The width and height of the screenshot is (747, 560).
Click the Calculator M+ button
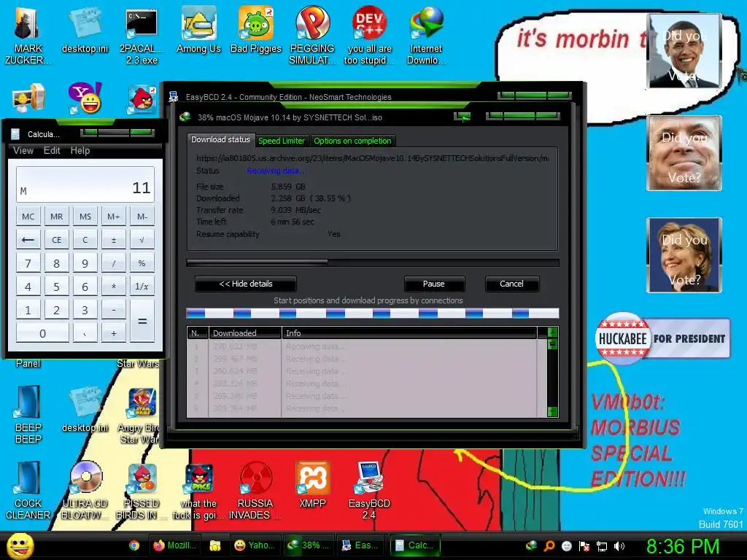click(x=113, y=217)
